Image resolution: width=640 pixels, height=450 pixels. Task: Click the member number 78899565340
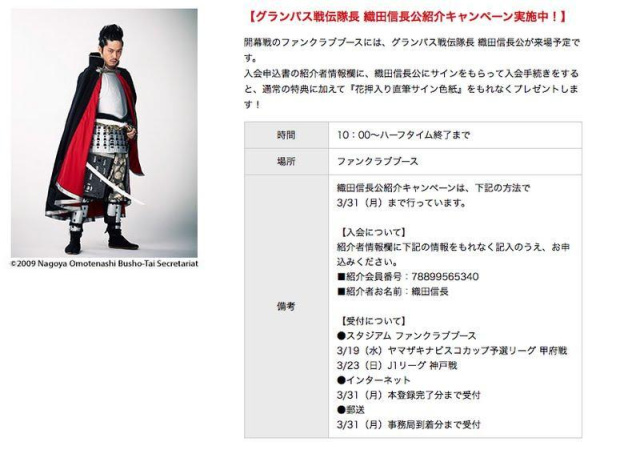(x=445, y=277)
